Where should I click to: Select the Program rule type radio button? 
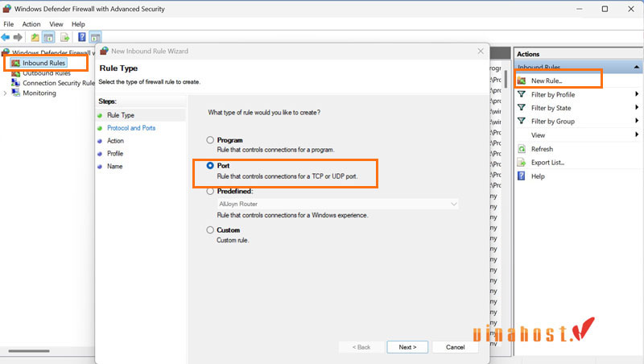point(210,140)
